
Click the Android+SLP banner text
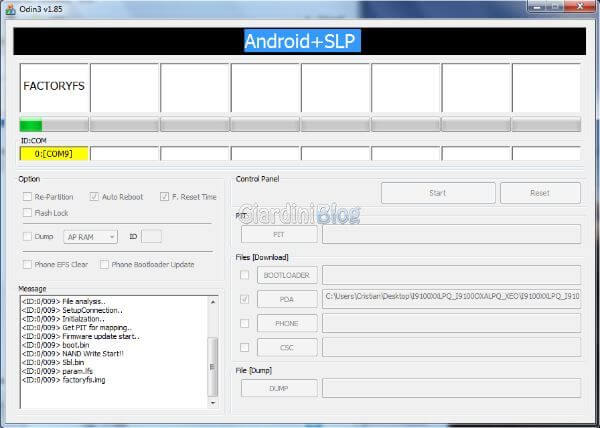coord(302,41)
